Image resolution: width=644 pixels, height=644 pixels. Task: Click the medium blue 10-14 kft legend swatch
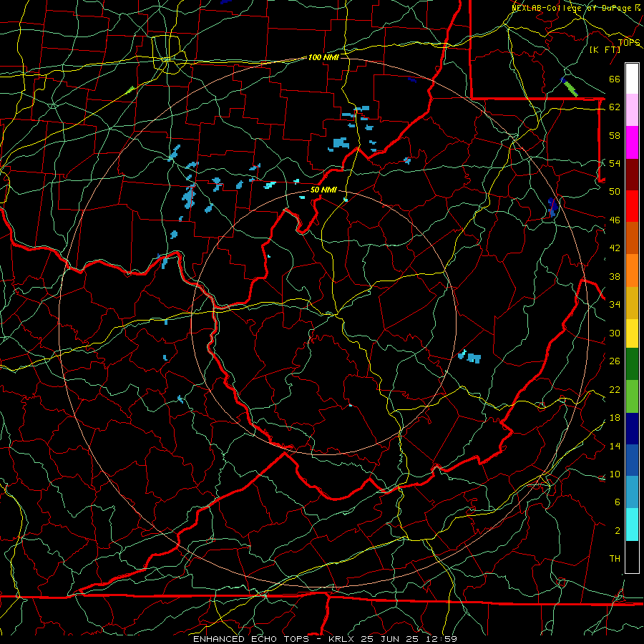pyautogui.click(x=632, y=460)
